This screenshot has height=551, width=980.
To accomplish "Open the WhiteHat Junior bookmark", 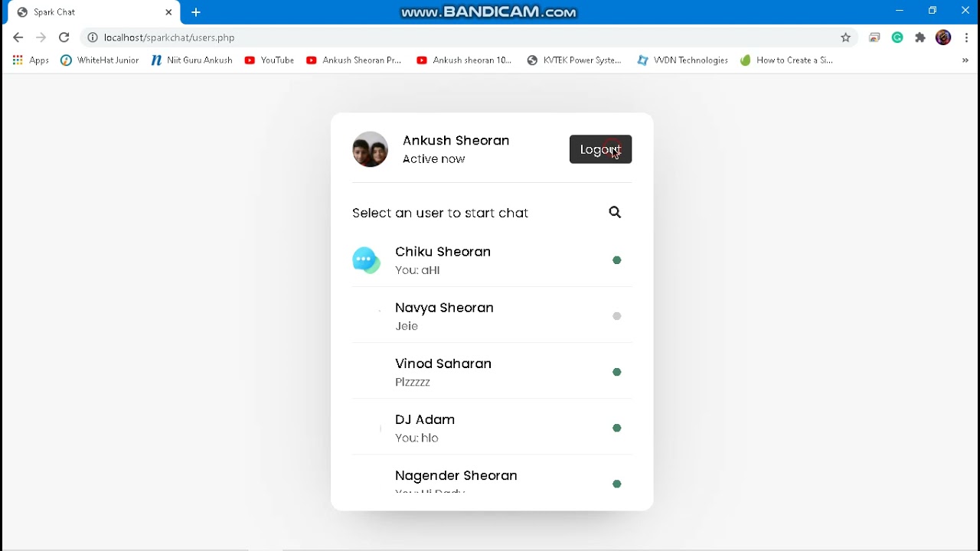I will pyautogui.click(x=100, y=60).
